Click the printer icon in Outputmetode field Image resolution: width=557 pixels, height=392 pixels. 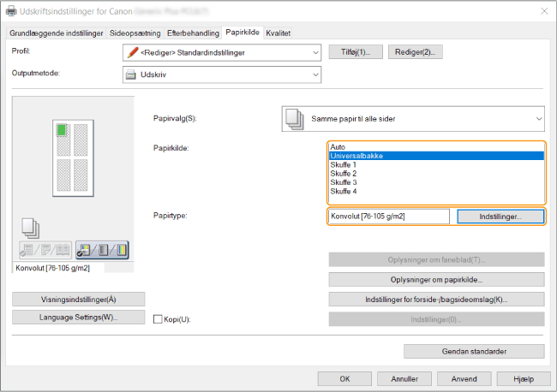coord(131,74)
